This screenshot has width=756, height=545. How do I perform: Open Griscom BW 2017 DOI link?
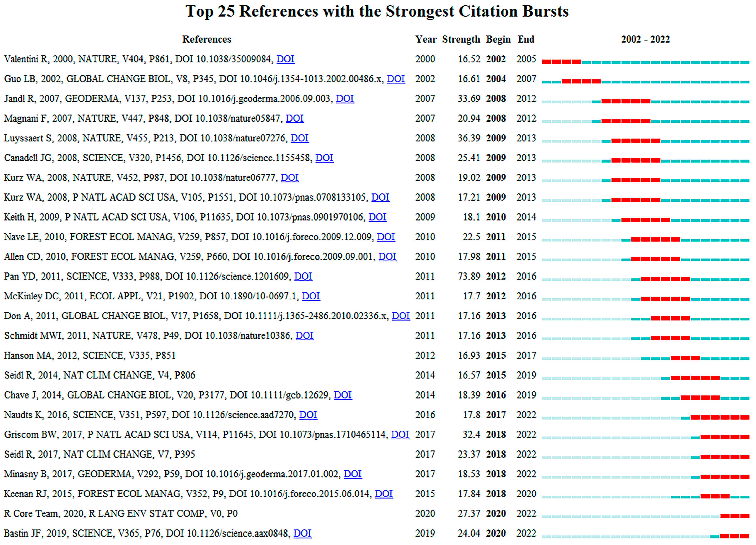point(400,435)
